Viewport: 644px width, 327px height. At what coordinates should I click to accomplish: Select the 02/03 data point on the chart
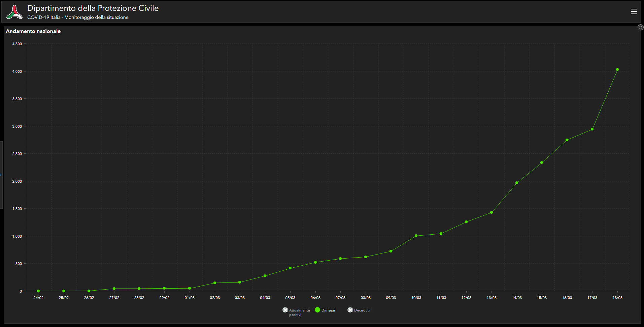[x=215, y=283]
